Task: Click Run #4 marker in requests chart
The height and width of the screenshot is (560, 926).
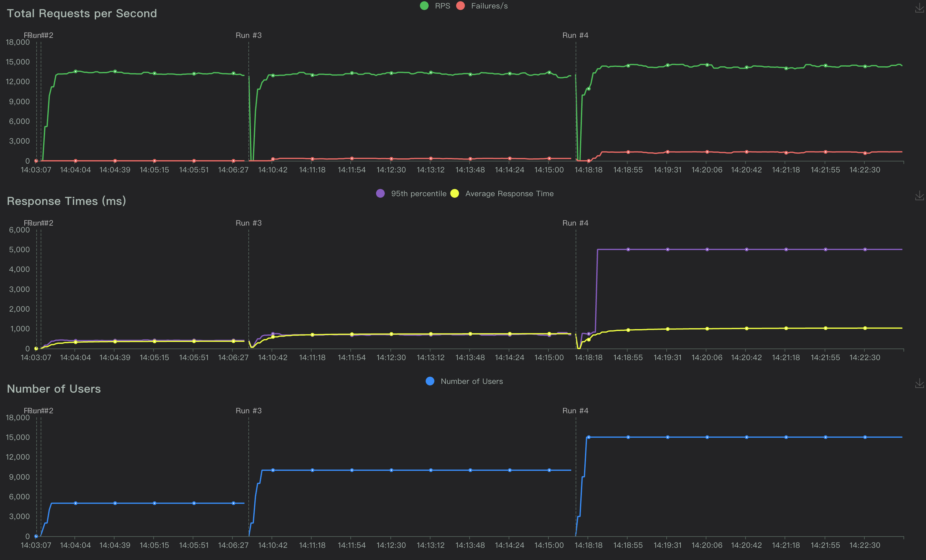Action: (575, 35)
